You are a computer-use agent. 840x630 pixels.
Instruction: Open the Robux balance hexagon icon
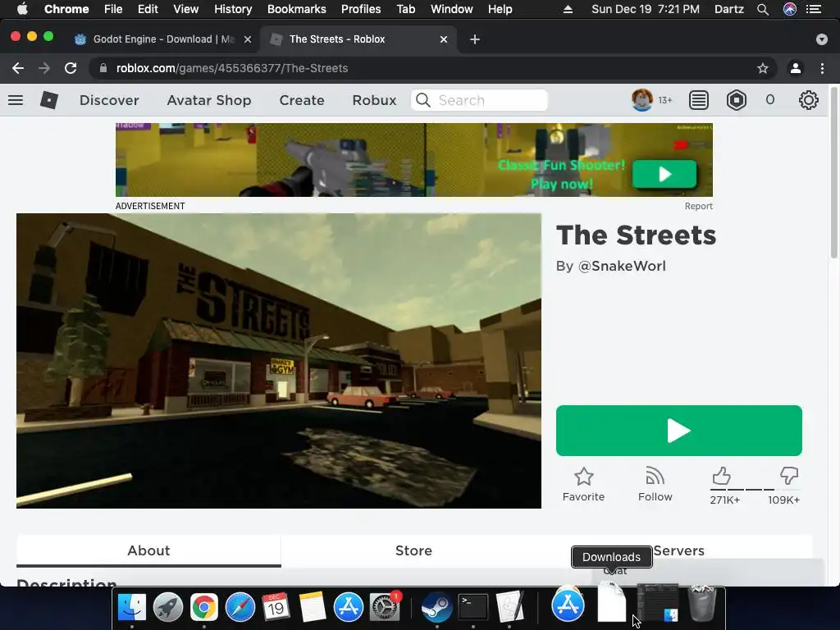click(x=737, y=100)
